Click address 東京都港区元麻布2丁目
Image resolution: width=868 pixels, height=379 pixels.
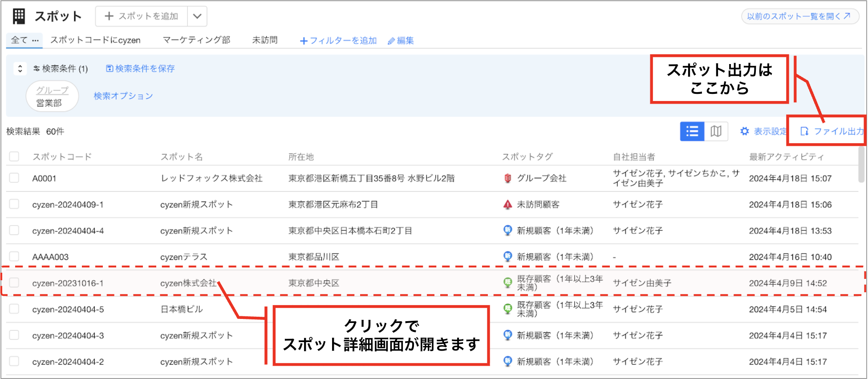[x=333, y=205]
